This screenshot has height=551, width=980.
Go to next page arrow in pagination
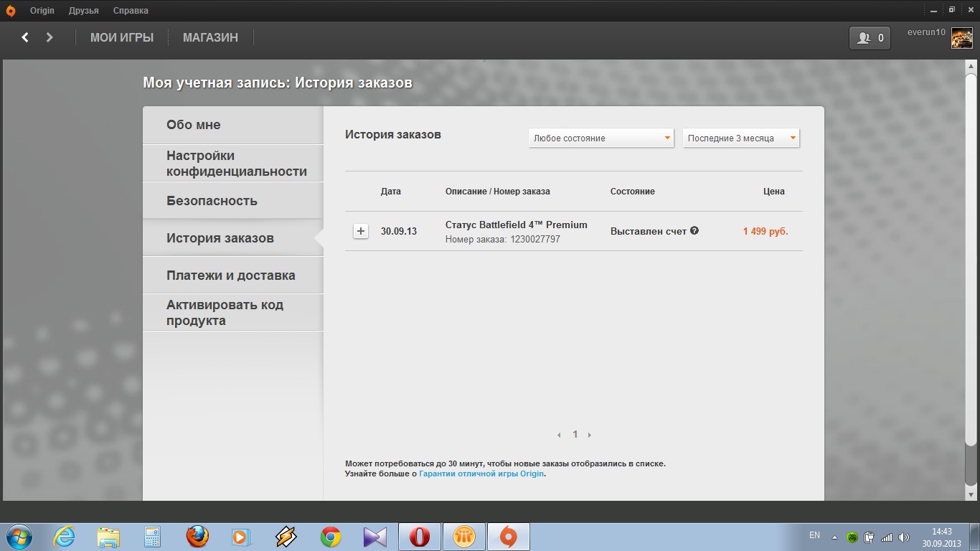[x=590, y=435]
